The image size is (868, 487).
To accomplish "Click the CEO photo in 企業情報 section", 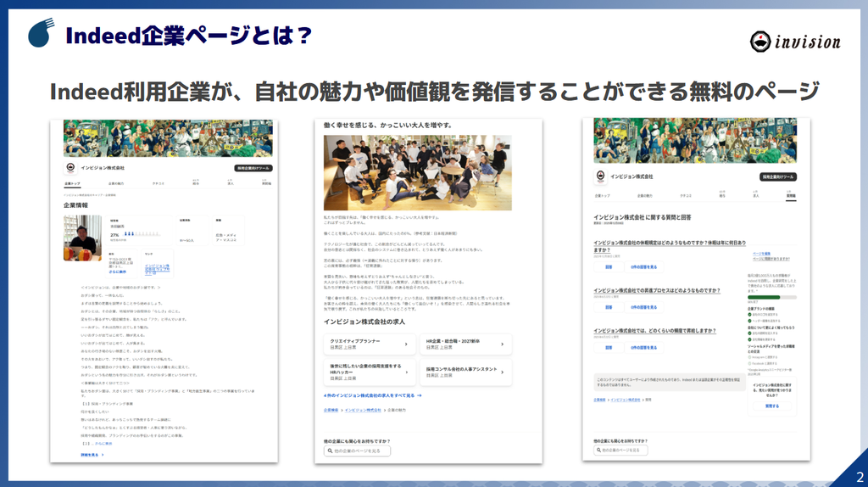I will 82,238.
